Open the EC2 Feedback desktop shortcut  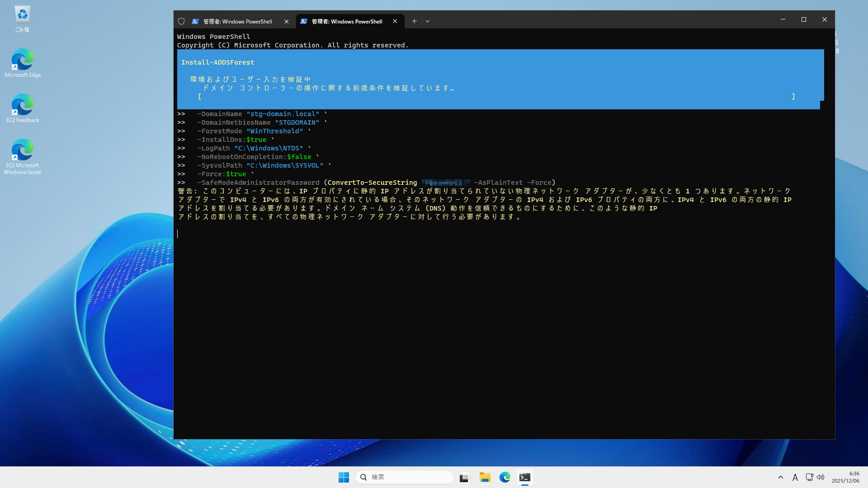coord(22,105)
